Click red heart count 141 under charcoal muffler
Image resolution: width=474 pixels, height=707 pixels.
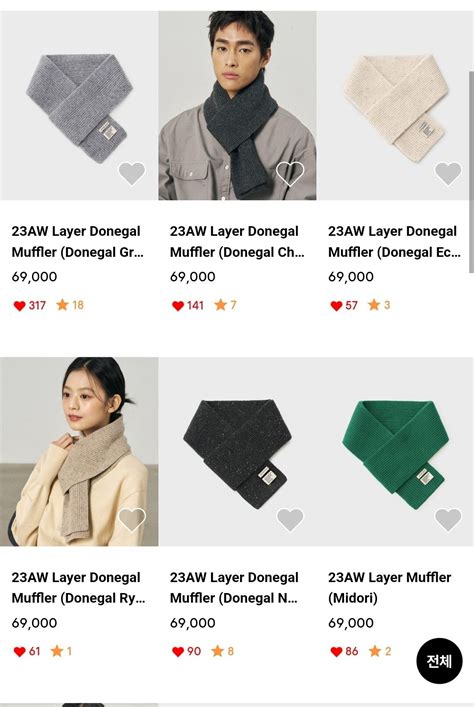click(x=188, y=305)
